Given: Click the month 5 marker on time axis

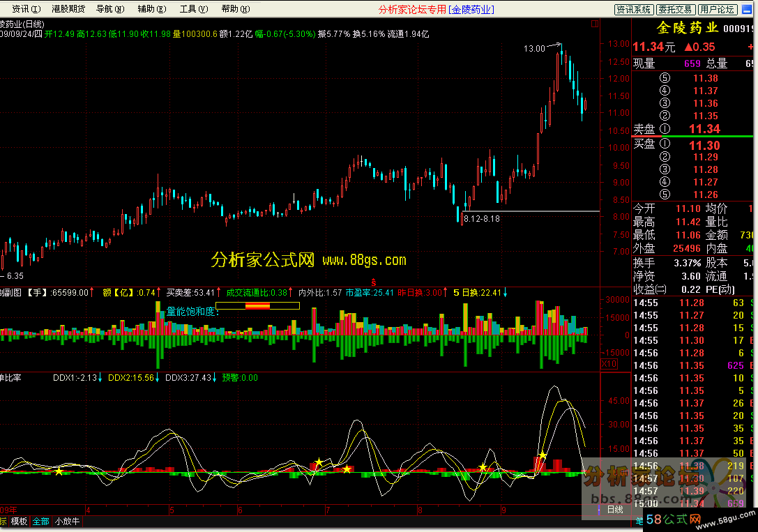Looking at the screenshot, I should 172,510.
